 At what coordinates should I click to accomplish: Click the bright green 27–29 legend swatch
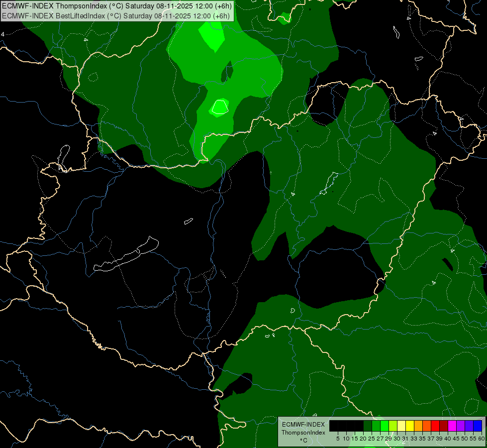385,426
